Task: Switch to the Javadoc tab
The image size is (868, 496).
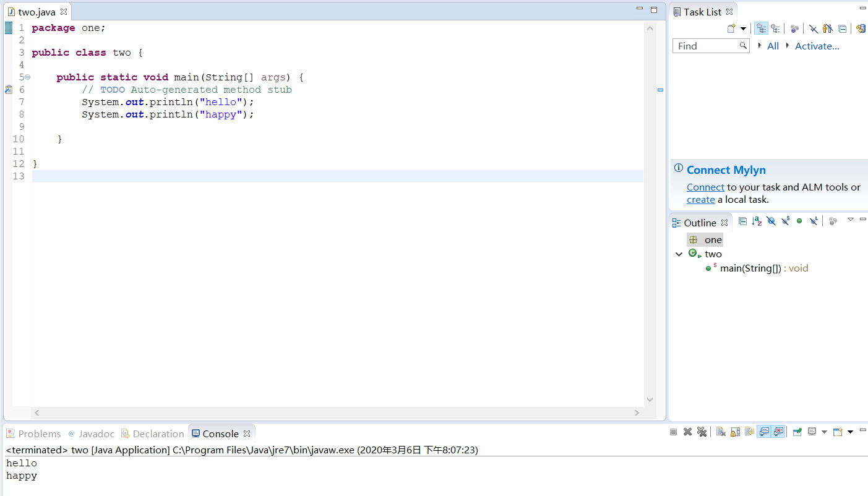Action: (91, 434)
